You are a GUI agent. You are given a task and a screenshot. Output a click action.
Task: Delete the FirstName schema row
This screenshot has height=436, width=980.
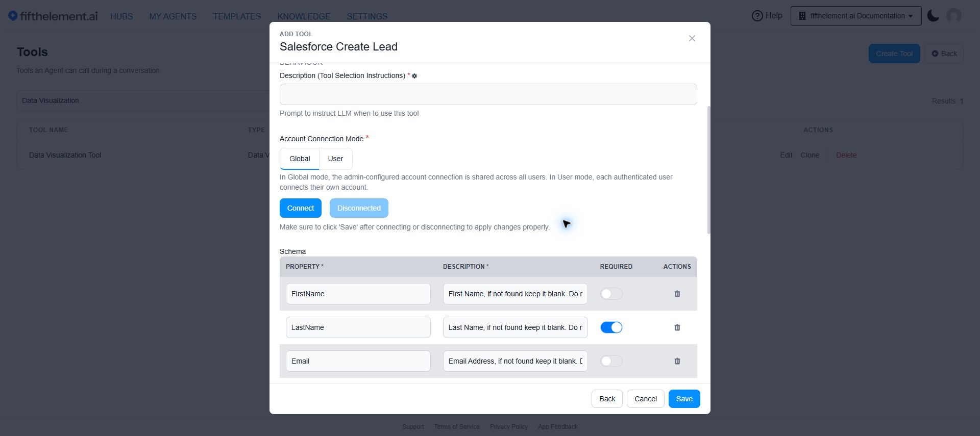click(x=677, y=294)
